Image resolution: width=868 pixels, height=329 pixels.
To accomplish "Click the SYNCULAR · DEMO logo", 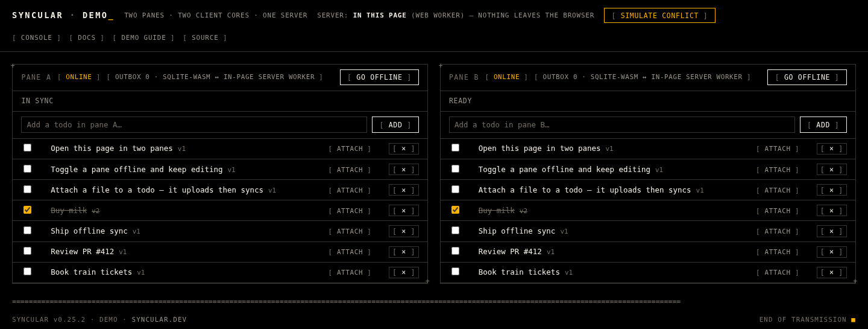I will pyautogui.click(x=63, y=15).
